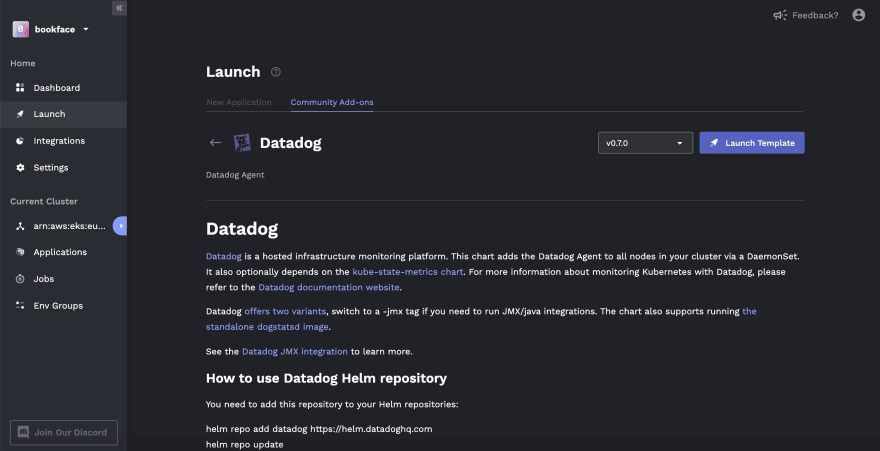
Task: Select the Community Add-ons tab
Action: (332, 102)
